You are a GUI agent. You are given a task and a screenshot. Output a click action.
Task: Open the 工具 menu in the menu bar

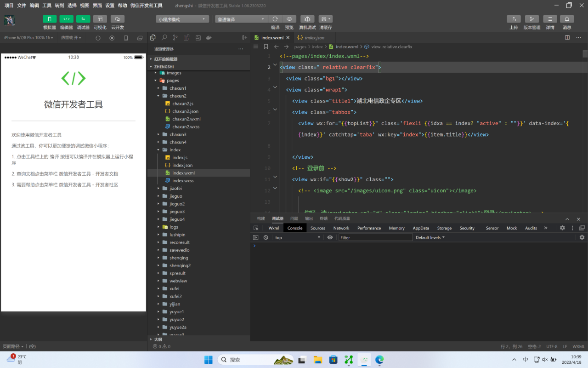pyautogui.click(x=47, y=6)
